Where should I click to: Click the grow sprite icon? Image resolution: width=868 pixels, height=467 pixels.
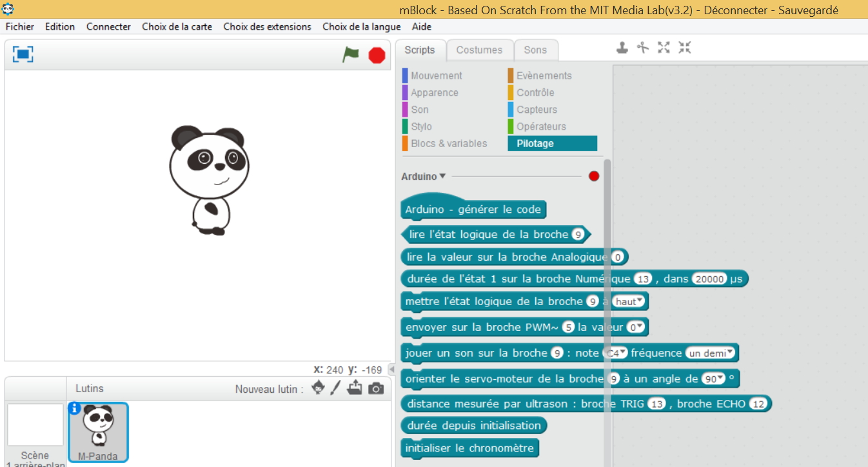(664, 48)
